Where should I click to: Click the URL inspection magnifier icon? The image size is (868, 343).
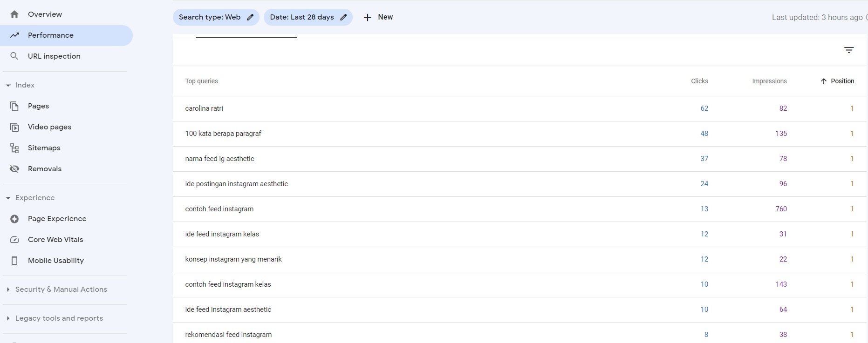[x=14, y=56]
